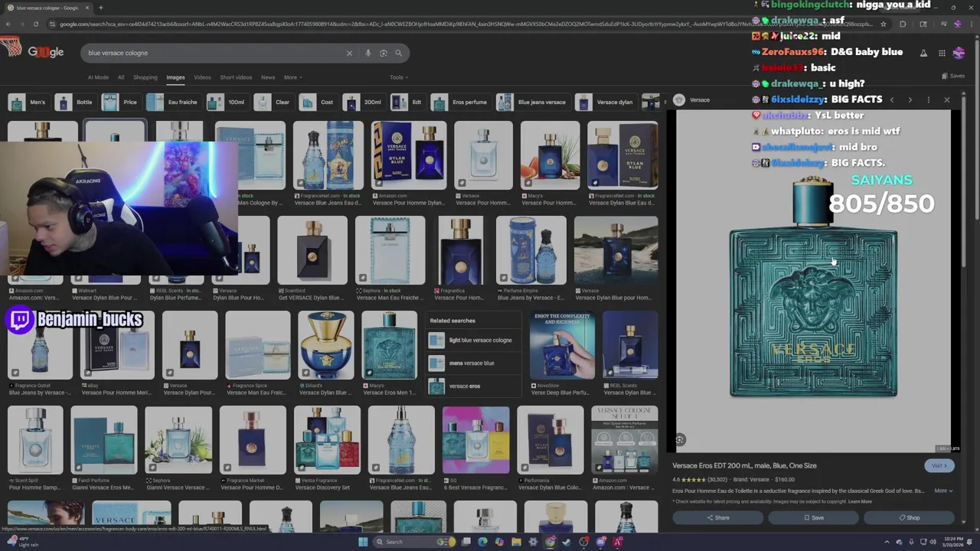This screenshot has width=980, height=551.
Task: Open the Versace Deep Blue Parfum thumbnail
Action: click(x=563, y=345)
